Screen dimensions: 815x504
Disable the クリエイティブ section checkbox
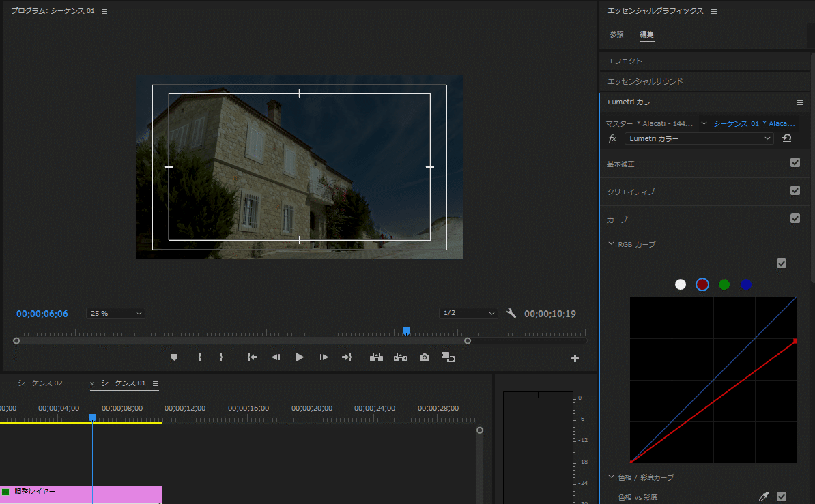click(x=795, y=190)
